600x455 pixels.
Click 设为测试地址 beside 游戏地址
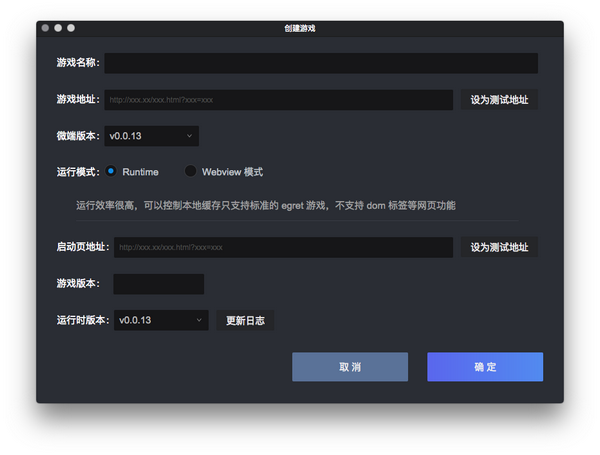pyautogui.click(x=499, y=100)
